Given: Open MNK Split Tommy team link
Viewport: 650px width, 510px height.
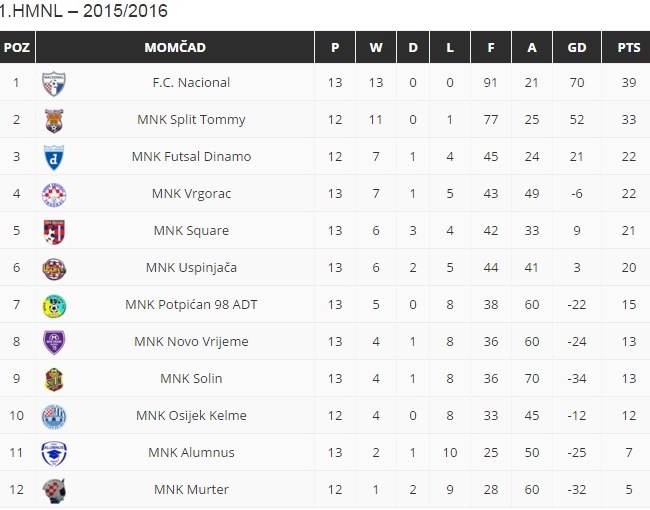Looking at the screenshot, I should pos(191,120).
